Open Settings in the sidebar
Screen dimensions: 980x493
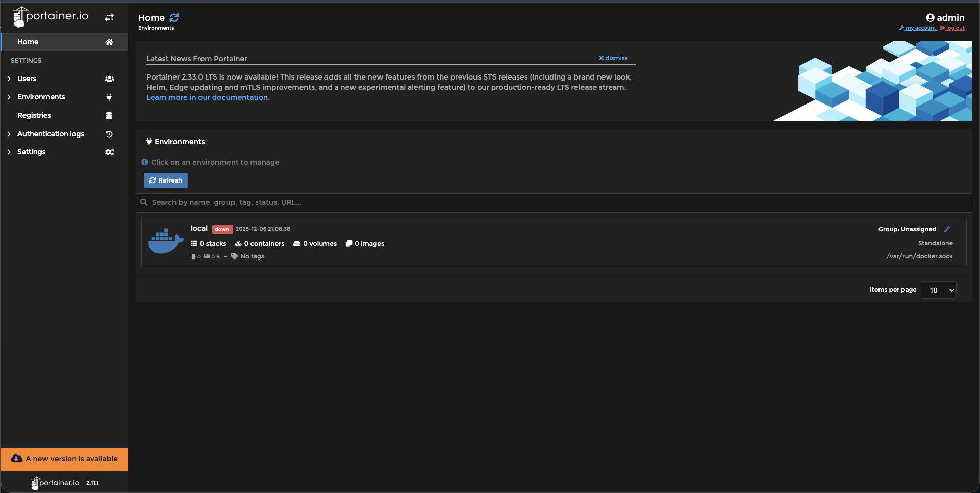pyautogui.click(x=64, y=152)
